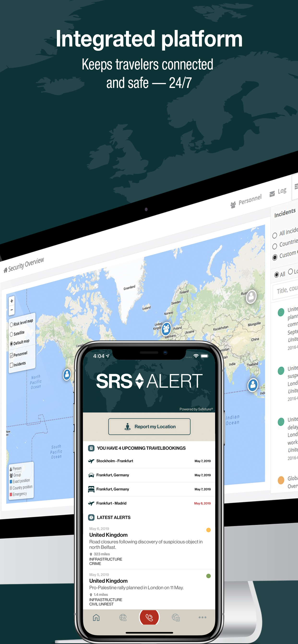Tap the Latest Alerts clock icon
This screenshot has width=298, height=644.
91,517
